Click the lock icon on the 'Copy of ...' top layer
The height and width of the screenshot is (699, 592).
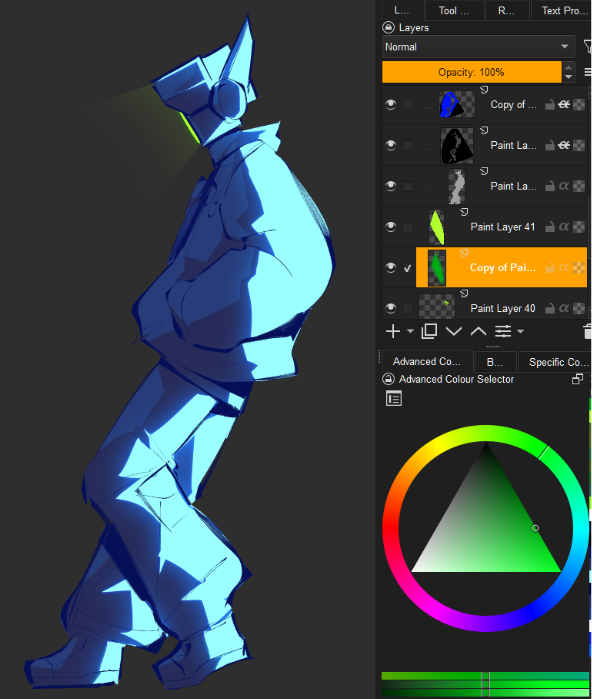550,105
